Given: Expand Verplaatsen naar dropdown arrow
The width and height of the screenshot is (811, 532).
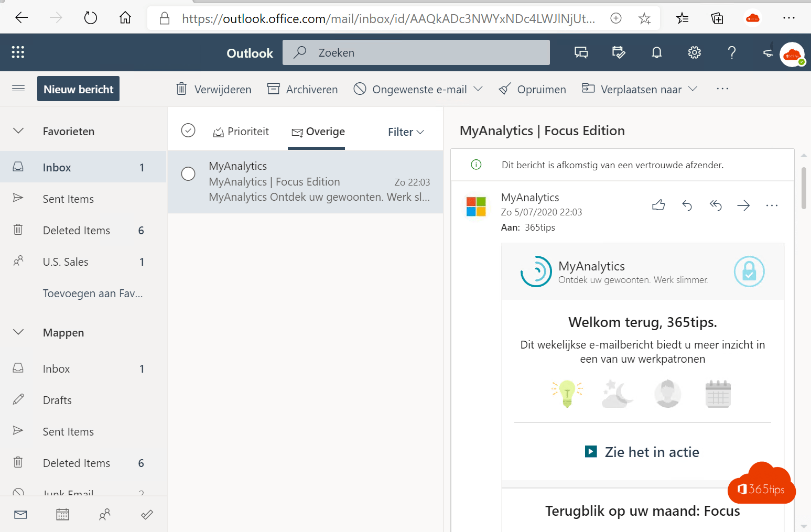Looking at the screenshot, I should [693, 89].
